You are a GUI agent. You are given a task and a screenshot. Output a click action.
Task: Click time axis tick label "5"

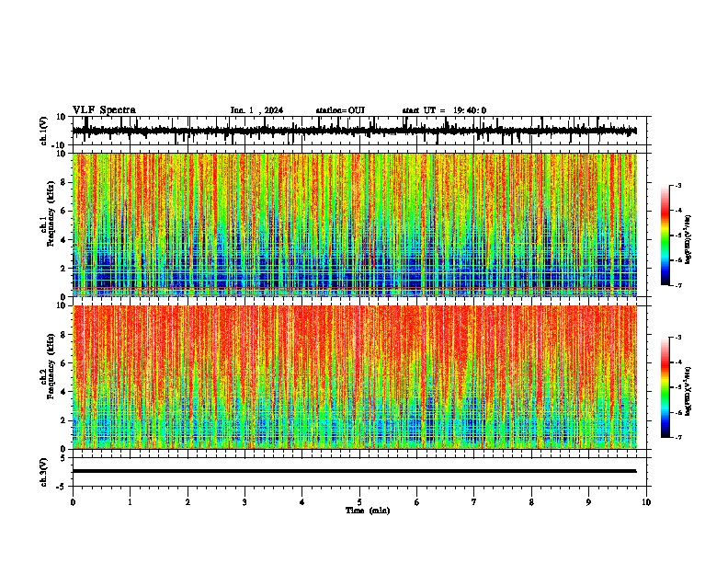(359, 502)
